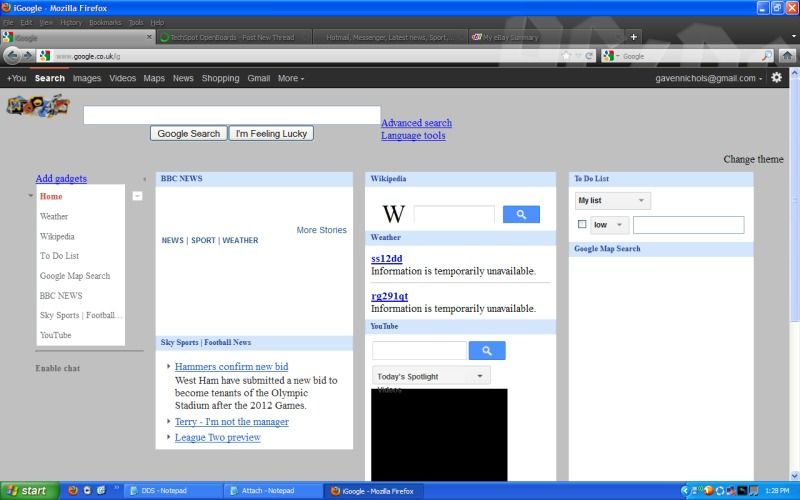Open the Tools menu
800x500 pixels.
[136, 22]
